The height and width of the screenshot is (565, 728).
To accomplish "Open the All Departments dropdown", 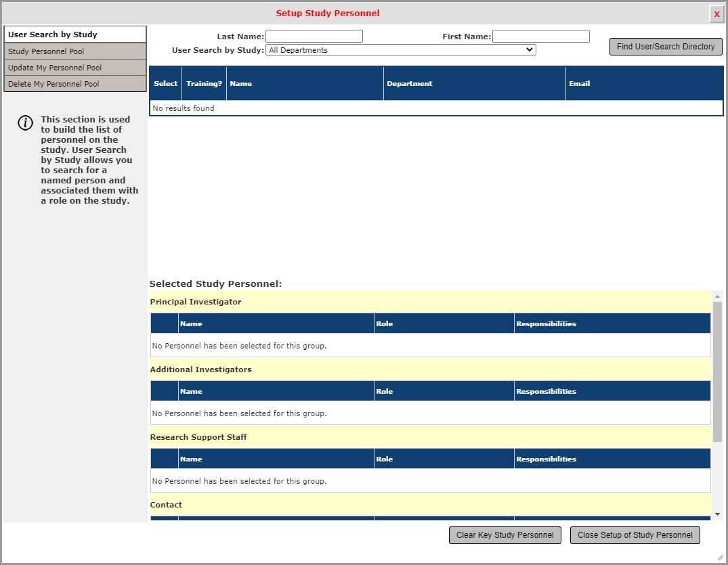I will click(401, 49).
